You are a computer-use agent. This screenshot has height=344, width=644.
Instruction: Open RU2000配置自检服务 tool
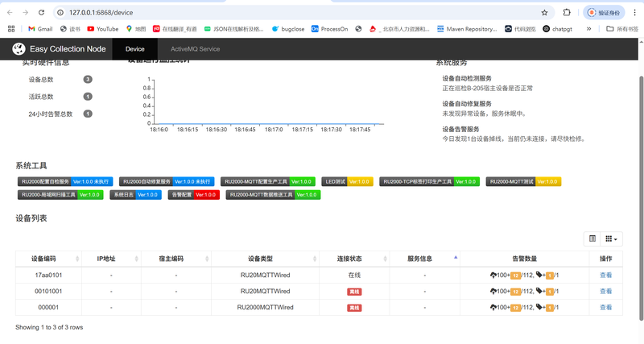coord(65,181)
